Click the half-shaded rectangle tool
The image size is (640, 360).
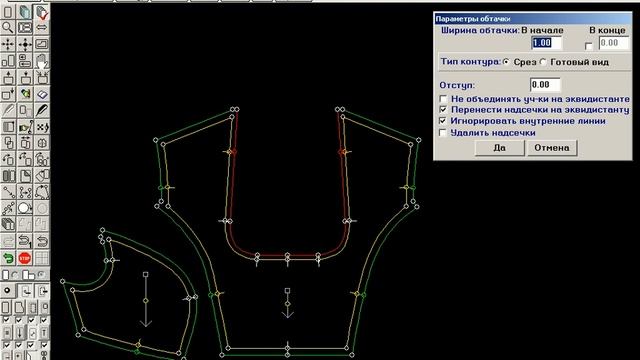pyautogui.click(x=8, y=127)
